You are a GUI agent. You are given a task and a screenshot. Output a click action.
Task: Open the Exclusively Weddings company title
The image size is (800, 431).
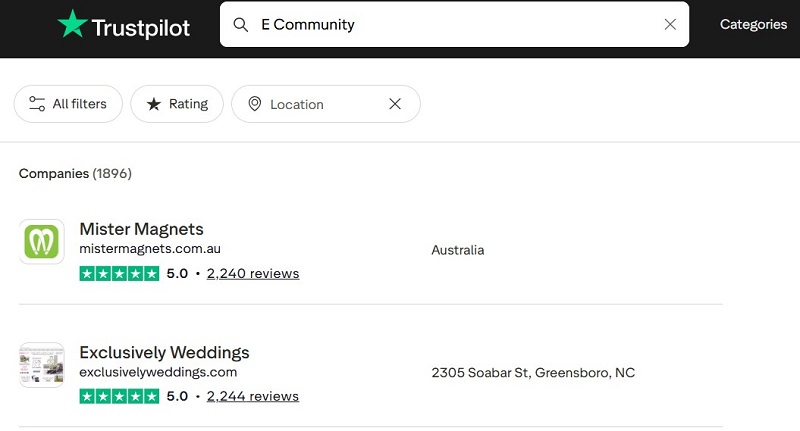tap(164, 352)
